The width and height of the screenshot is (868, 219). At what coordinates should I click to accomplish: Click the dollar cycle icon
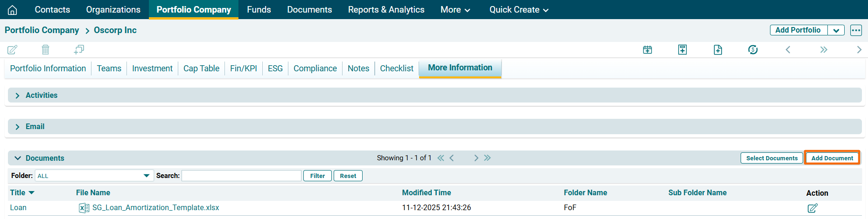coord(753,50)
